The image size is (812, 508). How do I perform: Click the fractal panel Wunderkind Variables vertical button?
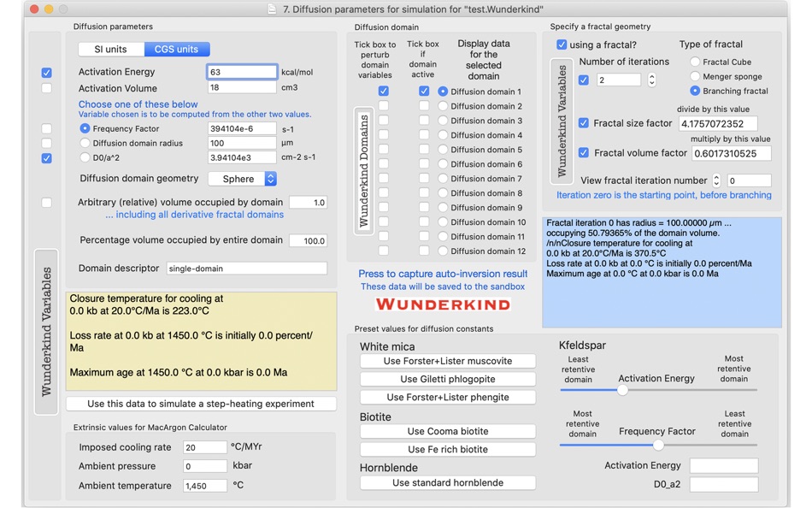point(562,121)
